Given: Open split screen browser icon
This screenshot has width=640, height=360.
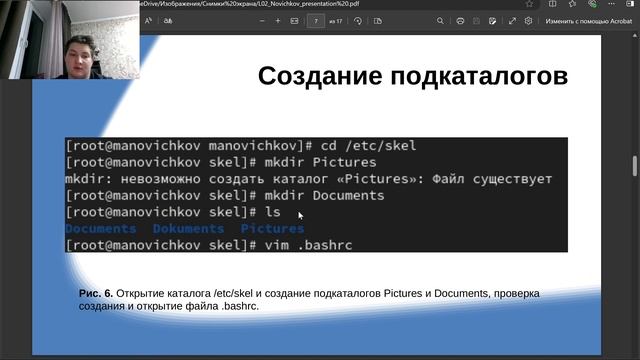Looking at the screenshot, I should pos(552,4).
